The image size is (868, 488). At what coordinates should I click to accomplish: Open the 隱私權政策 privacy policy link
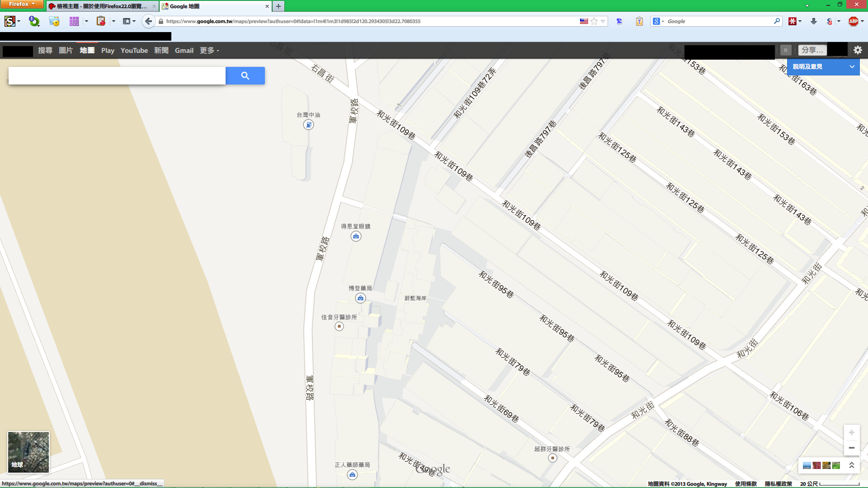pos(778,483)
